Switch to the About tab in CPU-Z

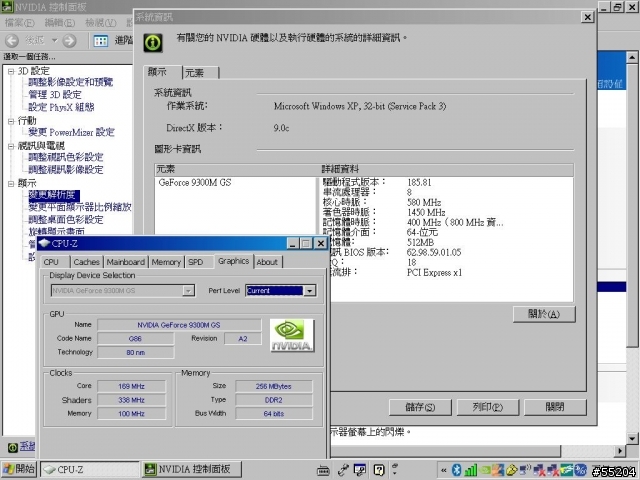click(x=267, y=262)
